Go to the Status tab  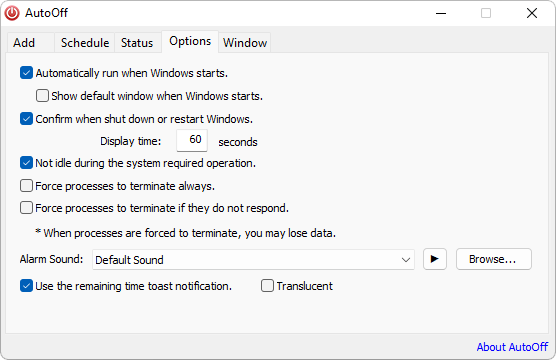tap(138, 43)
